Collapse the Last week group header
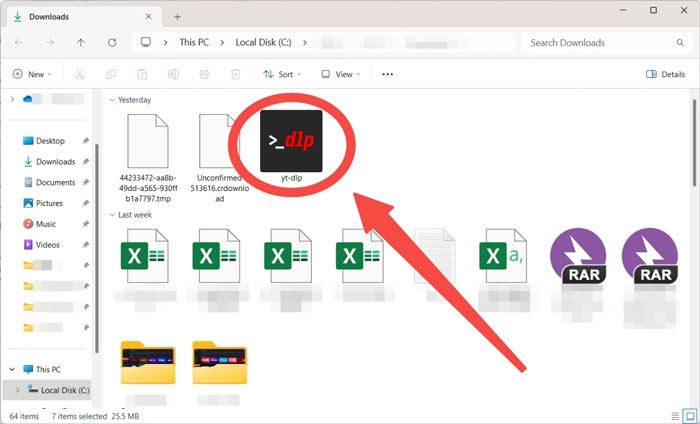The width and height of the screenshot is (700, 424). [112, 214]
